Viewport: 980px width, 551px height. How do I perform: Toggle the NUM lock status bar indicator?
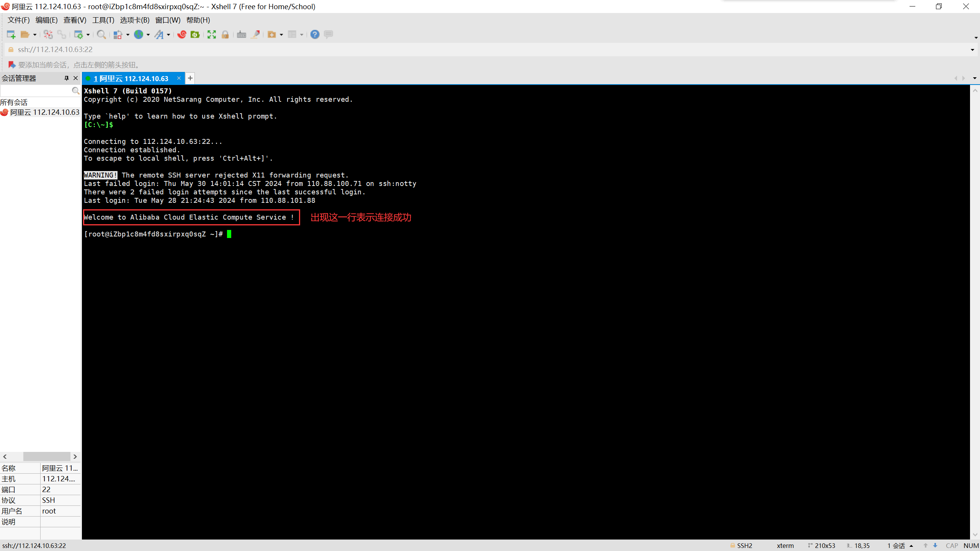970,546
